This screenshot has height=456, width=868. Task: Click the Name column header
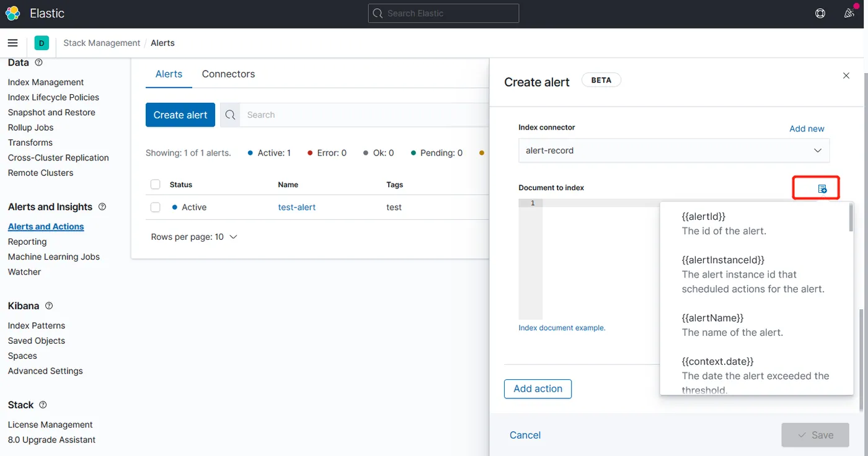tap(288, 185)
